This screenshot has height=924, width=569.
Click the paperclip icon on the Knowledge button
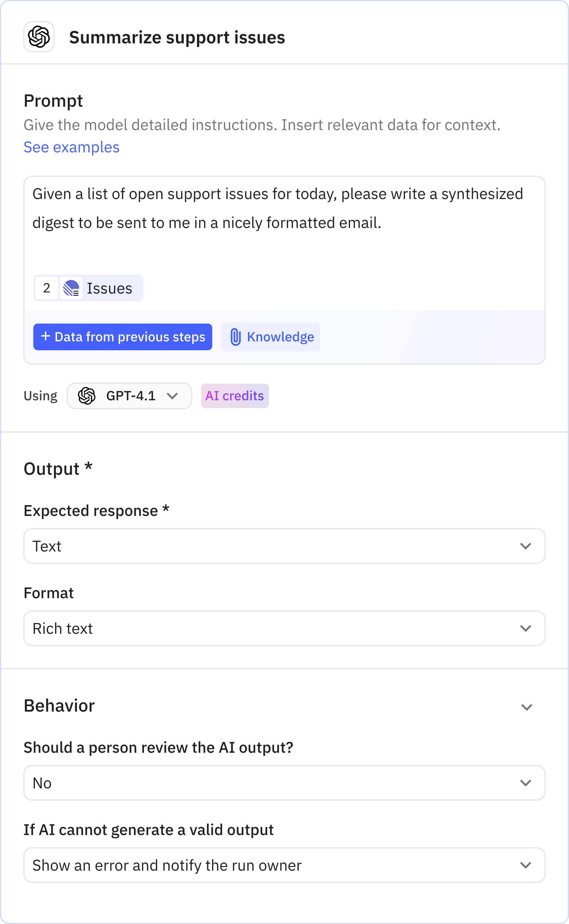tap(236, 337)
